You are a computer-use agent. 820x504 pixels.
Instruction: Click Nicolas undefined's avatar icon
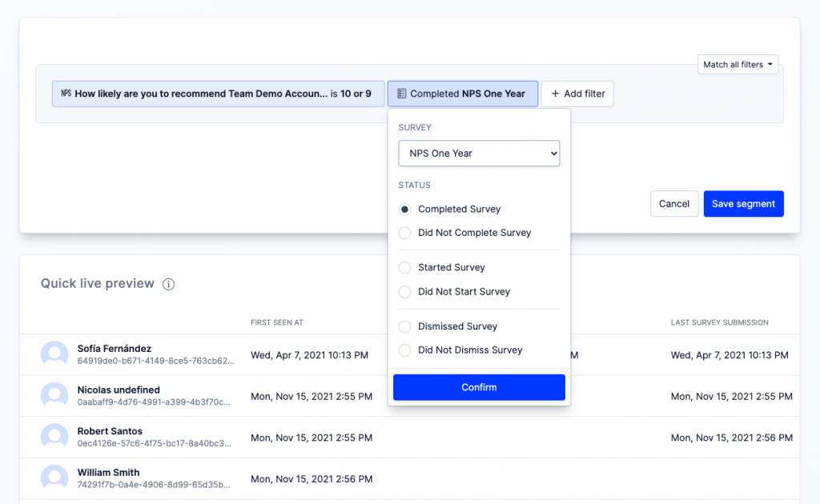tap(54, 396)
